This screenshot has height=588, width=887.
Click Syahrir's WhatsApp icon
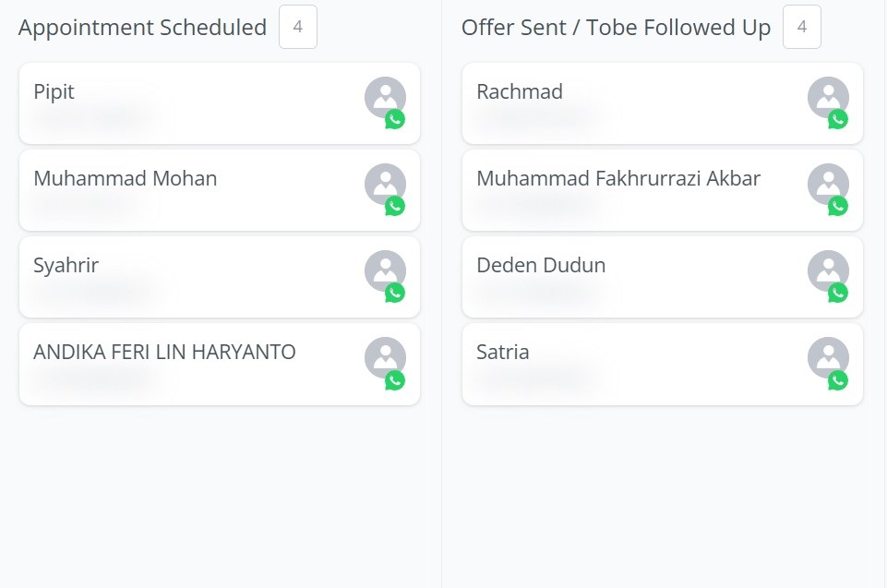coord(395,293)
